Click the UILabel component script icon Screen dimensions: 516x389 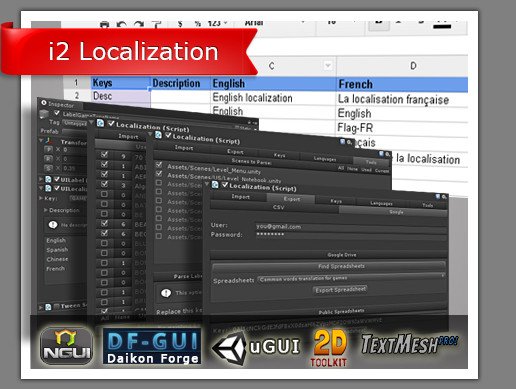click(x=48, y=179)
